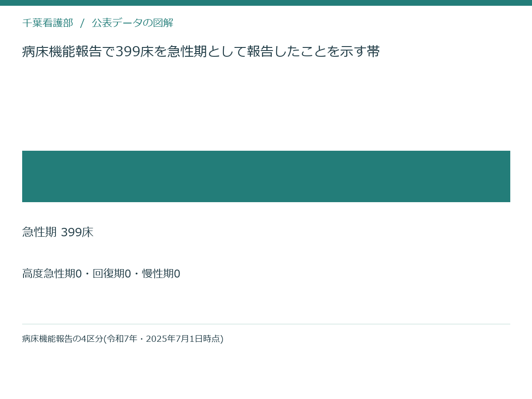
Task: Select the text 高度急性期0・回復期0・慢性期0
Action: [x=101, y=274]
